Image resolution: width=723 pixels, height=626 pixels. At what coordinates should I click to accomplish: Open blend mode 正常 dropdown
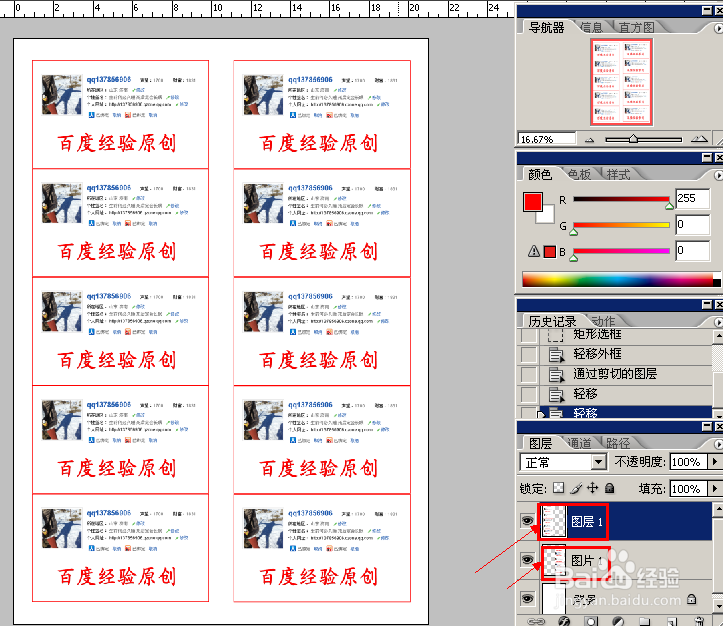599,462
